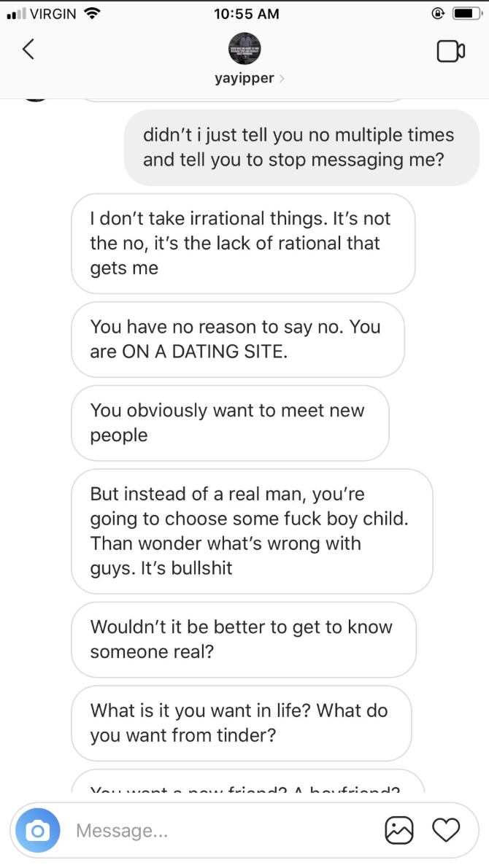
Task: Tap the 10:55 AM clock
Action: tap(248, 13)
